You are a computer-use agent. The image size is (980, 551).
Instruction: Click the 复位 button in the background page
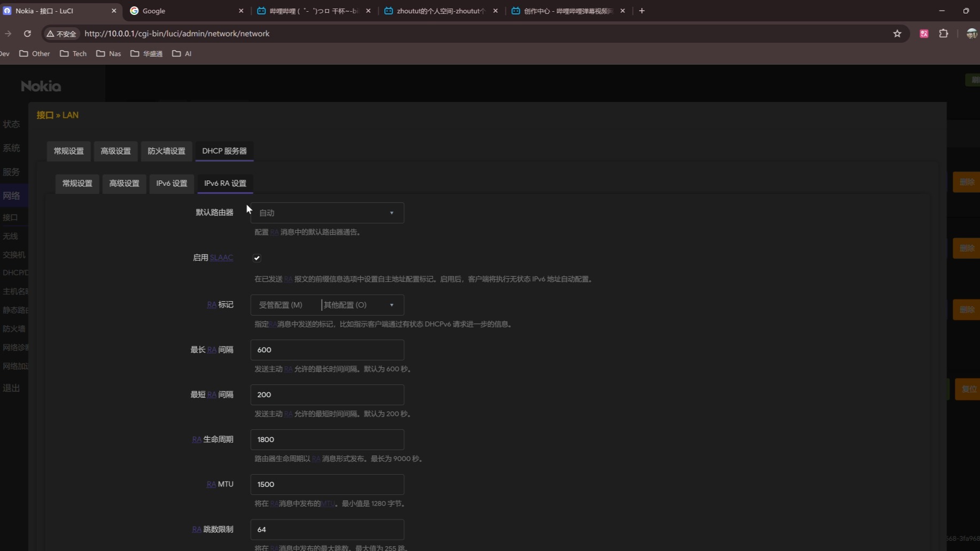pos(968,389)
